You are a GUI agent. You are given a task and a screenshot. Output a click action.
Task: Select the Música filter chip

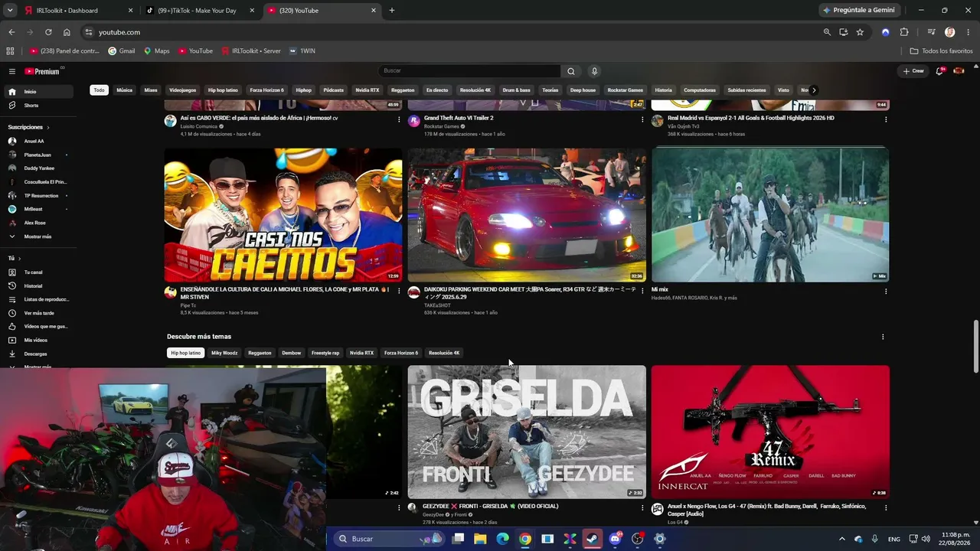click(x=124, y=90)
